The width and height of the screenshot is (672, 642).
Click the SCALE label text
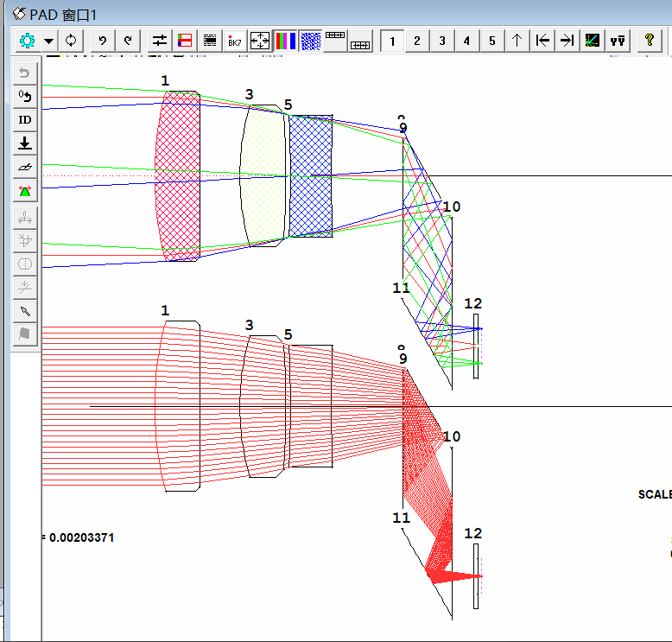pos(655,494)
